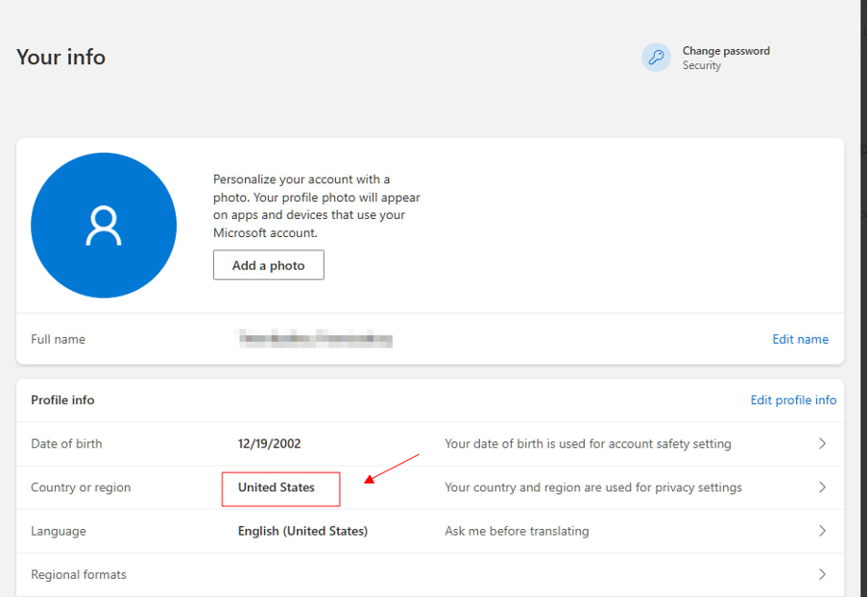Click the Edit name link
The width and height of the screenshot is (868, 597).
(800, 339)
